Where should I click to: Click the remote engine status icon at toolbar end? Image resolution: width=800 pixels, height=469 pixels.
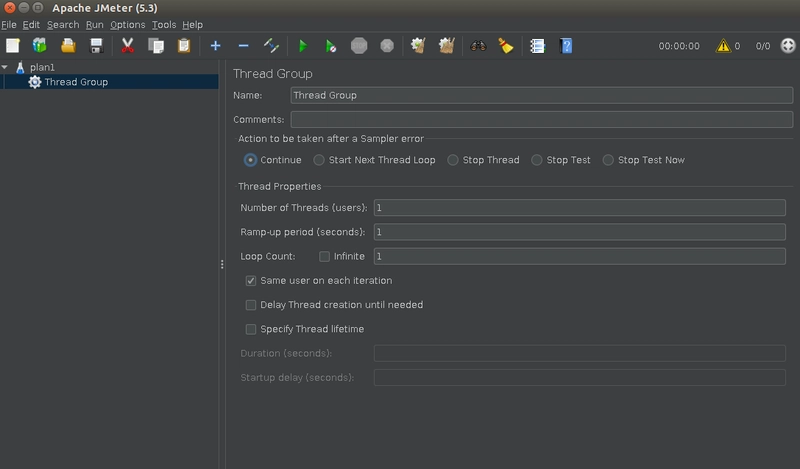pyautogui.click(x=788, y=45)
